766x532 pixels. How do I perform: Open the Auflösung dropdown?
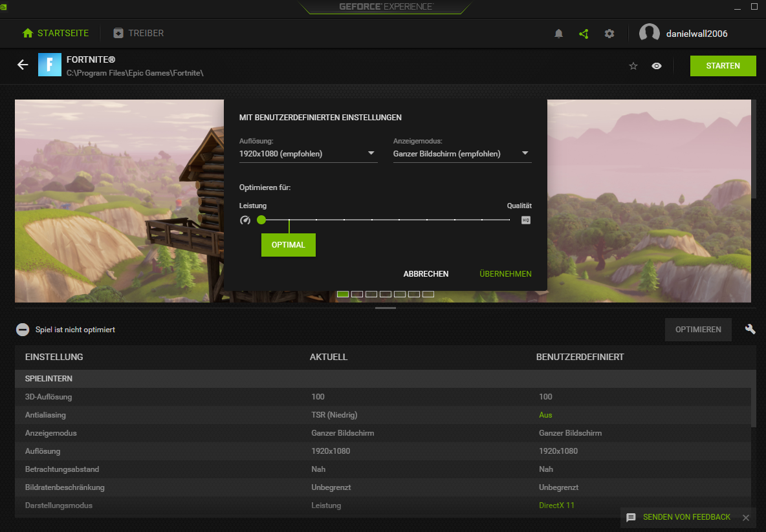(x=308, y=154)
